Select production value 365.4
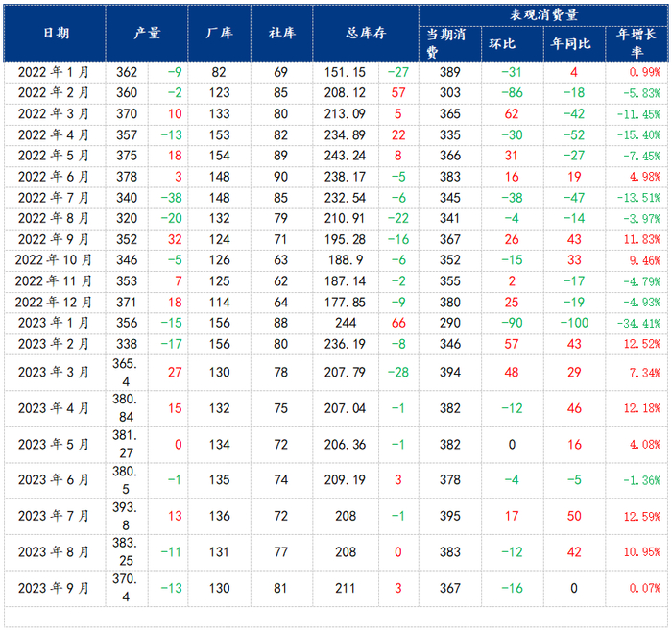 [x=125, y=372]
